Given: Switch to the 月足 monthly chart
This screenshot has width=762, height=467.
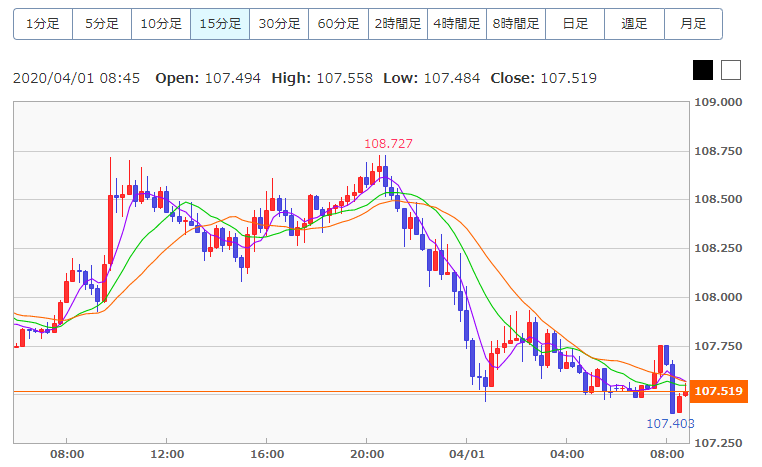Looking at the screenshot, I should [x=693, y=23].
